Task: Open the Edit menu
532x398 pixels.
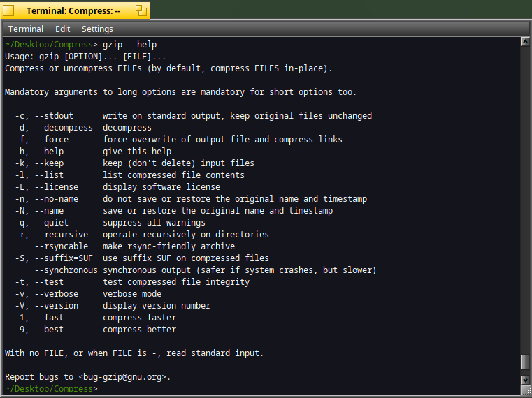Action: click(x=62, y=29)
